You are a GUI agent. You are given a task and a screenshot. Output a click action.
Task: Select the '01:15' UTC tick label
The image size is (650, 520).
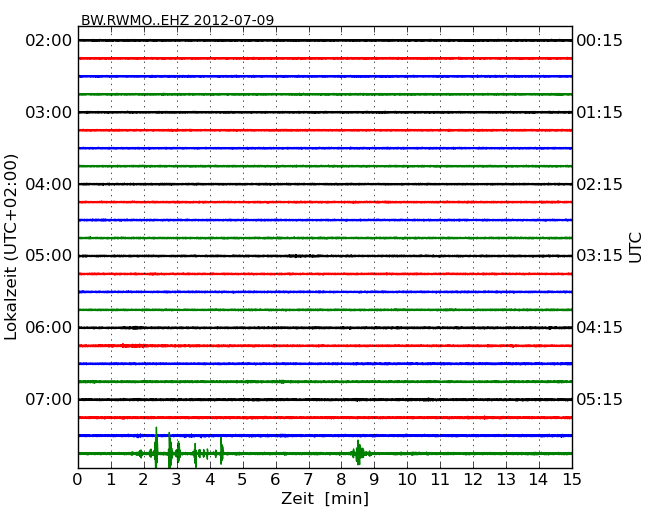(x=599, y=112)
